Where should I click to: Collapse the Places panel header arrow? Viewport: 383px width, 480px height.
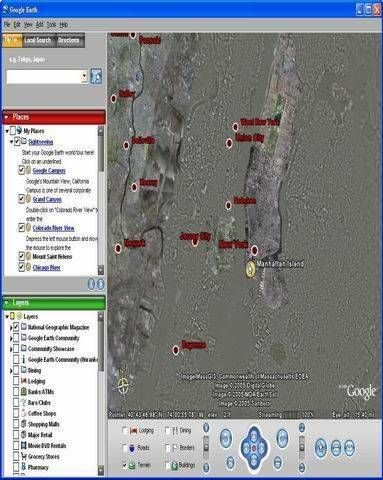point(6,117)
